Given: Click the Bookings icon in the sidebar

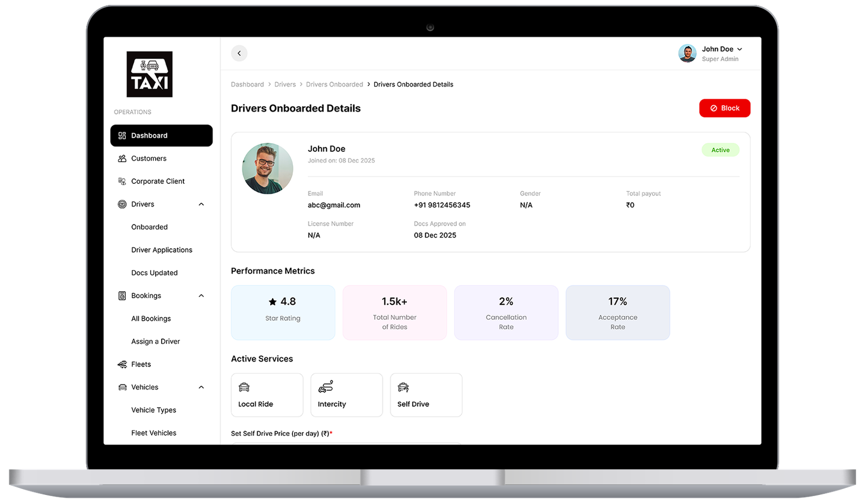Looking at the screenshot, I should point(122,295).
